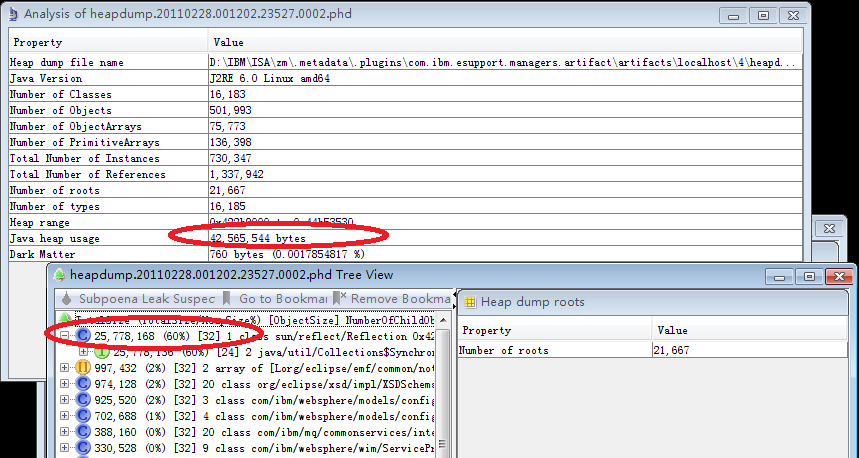Select class icon of com/ibm/mq/commonservices row
This screenshot has height=458, width=859.
(x=83, y=432)
